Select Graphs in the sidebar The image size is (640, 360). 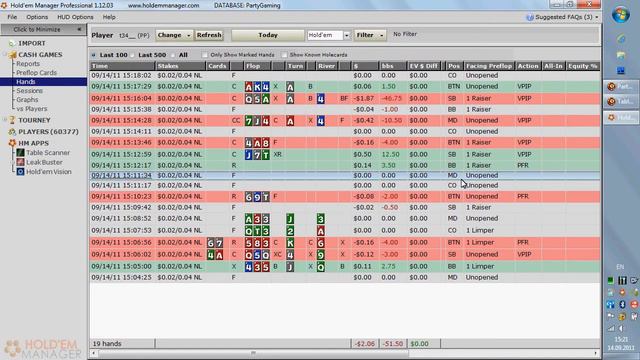click(x=27, y=100)
